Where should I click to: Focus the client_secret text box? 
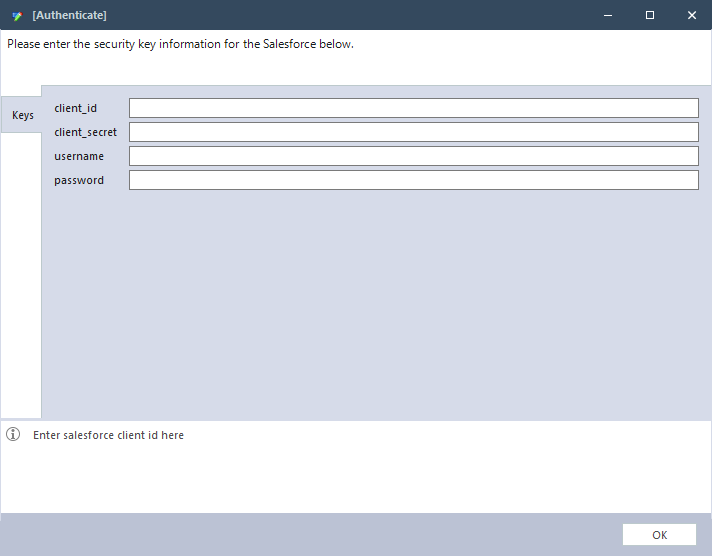click(414, 132)
